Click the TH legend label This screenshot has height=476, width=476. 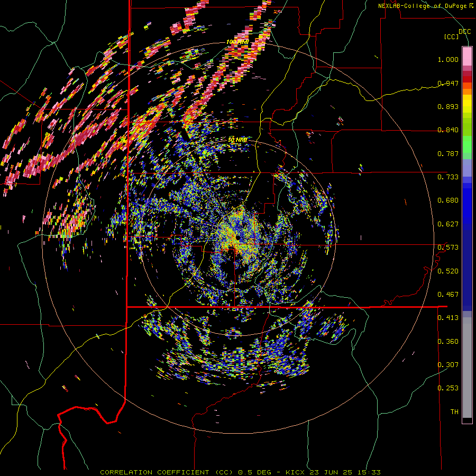pyautogui.click(x=454, y=412)
